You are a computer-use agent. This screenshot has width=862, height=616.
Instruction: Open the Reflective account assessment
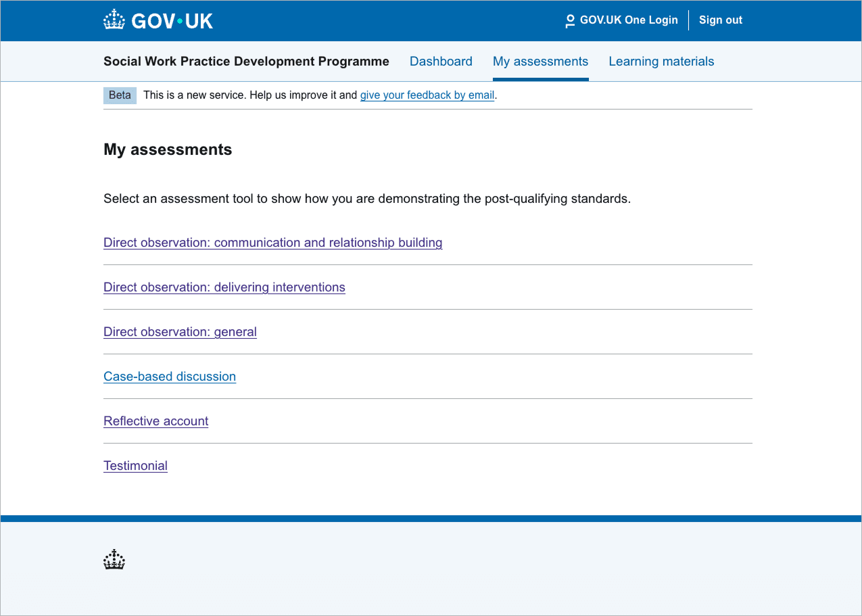point(155,421)
